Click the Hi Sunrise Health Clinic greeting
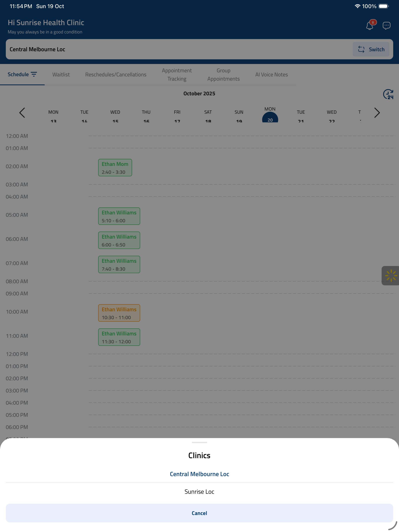 click(x=46, y=23)
